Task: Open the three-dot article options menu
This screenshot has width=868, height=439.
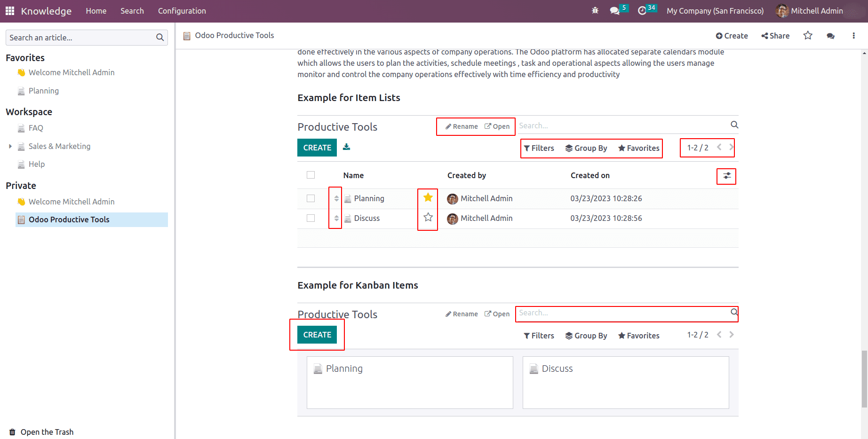Action: tap(854, 36)
